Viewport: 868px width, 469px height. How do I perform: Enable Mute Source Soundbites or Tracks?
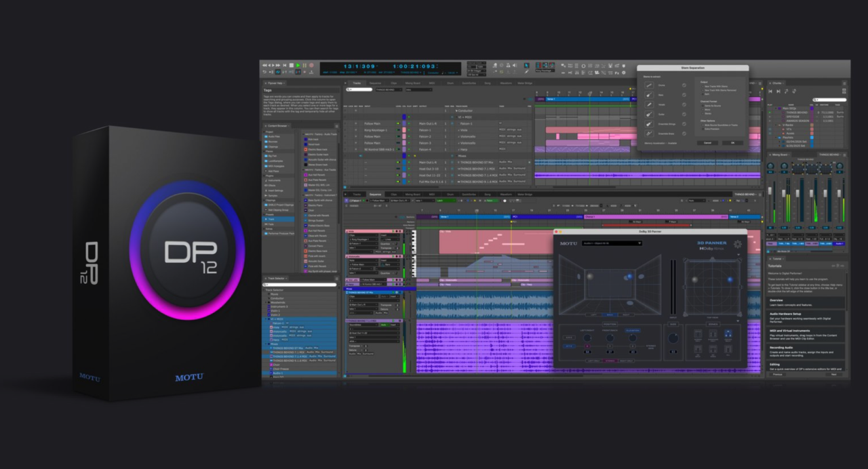click(719, 125)
